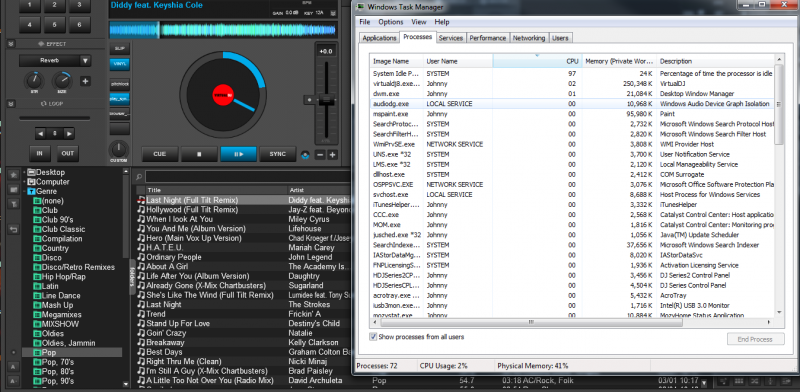Screen dimensions: 800x392
Task: Click the effect STR knob
Action: (34, 81)
